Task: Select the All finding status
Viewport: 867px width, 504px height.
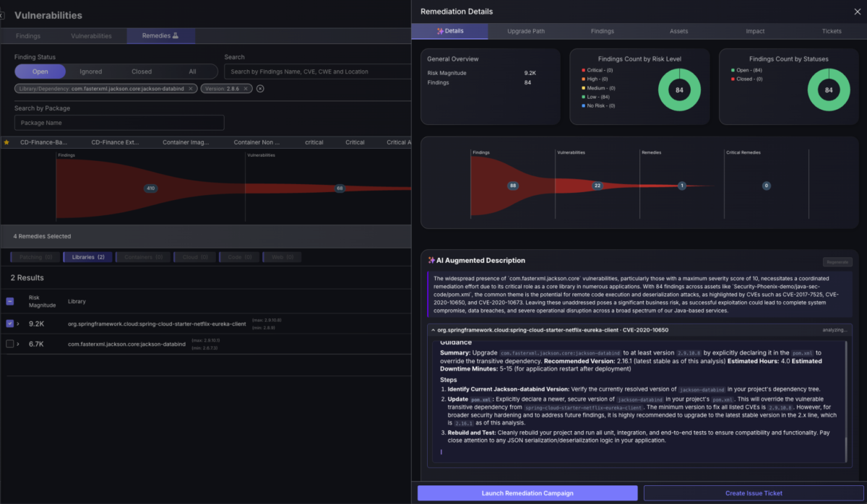Action: pos(192,71)
